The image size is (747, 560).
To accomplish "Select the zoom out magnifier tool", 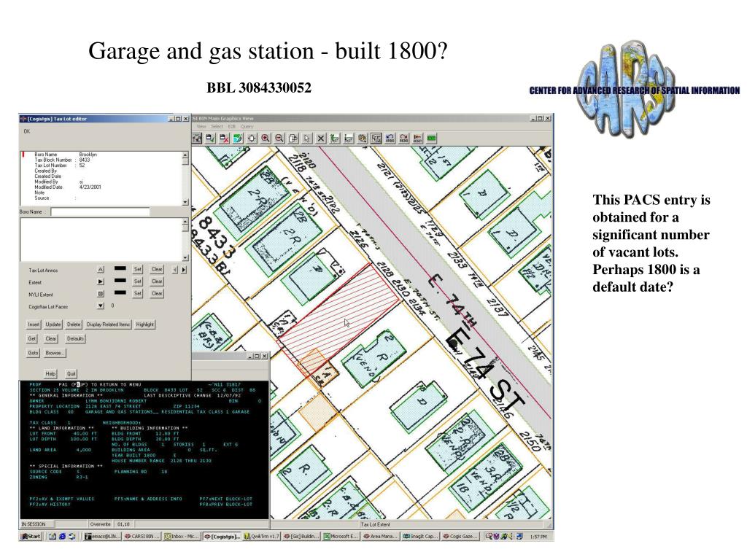I will [279, 138].
